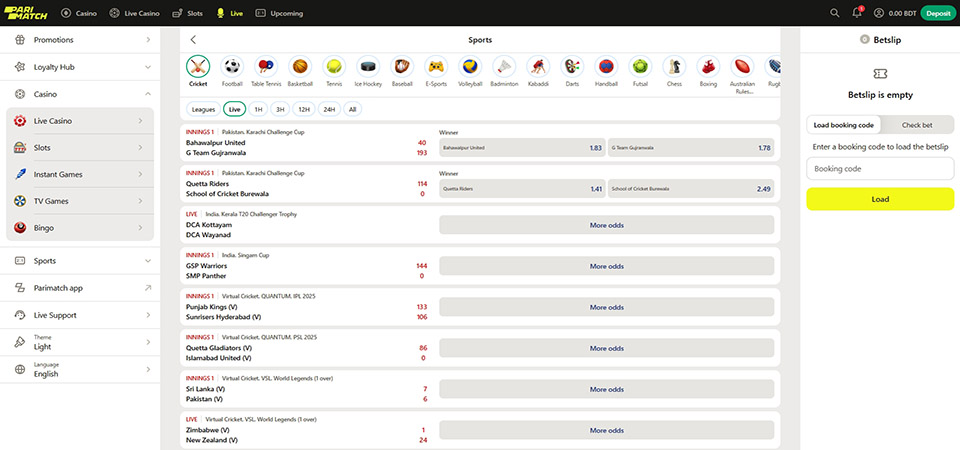Open Live Casino in the sidebar
This screenshot has height=450, width=960.
(80, 121)
